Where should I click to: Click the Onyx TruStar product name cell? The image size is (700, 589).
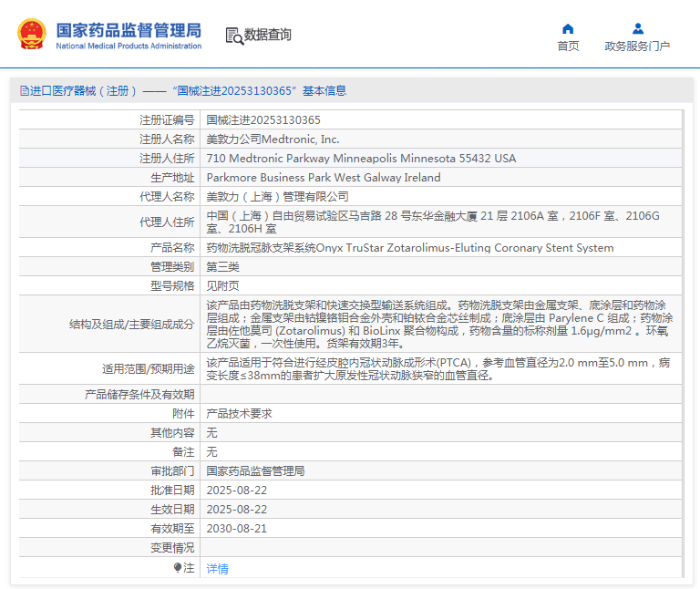point(410,248)
